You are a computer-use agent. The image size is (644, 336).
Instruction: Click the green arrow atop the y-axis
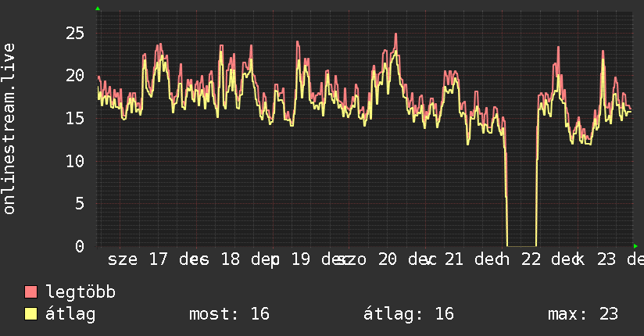98,9
